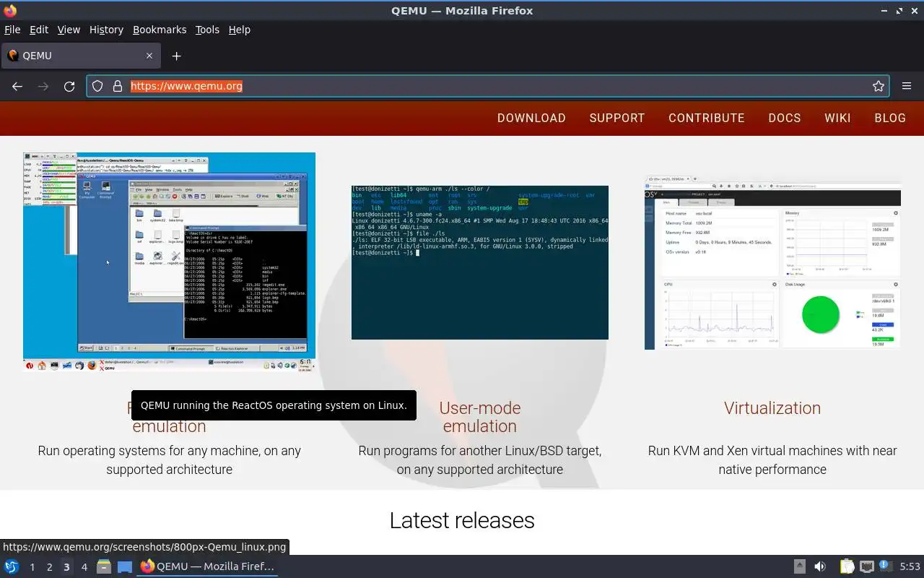Open the View menu
924x578 pixels.
69,30
